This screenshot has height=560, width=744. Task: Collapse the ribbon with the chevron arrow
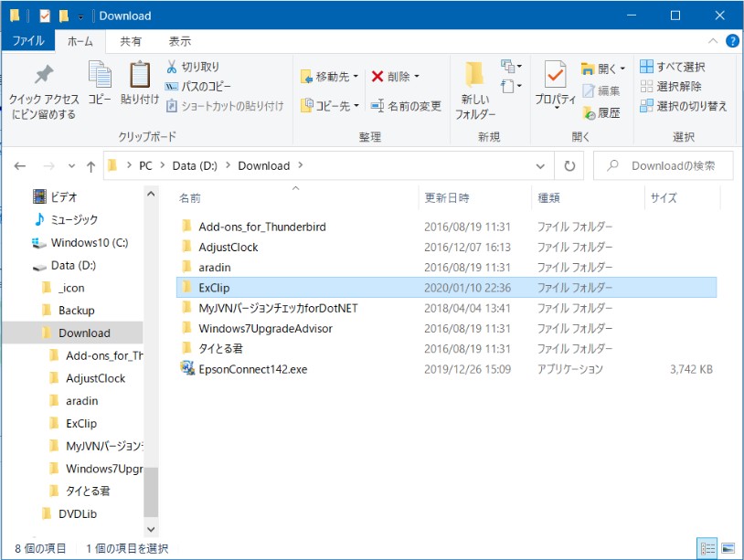pyautogui.click(x=714, y=40)
